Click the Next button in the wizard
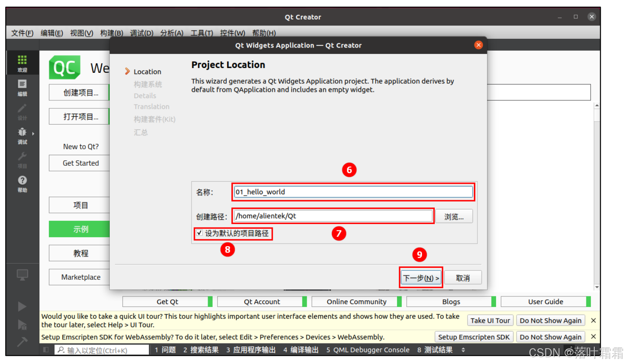The width and height of the screenshot is (625, 364). [x=421, y=278]
